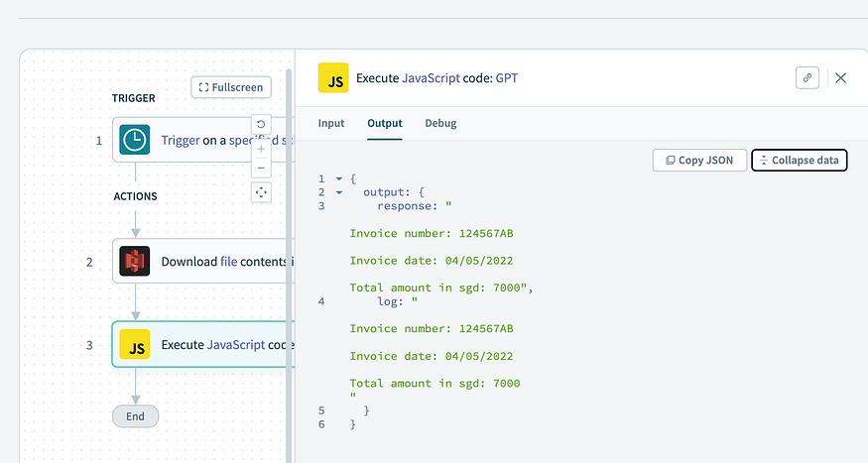Select the yellow JS icon in step 3
Image resolution: width=868 pixels, height=463 pixels.
135,344
